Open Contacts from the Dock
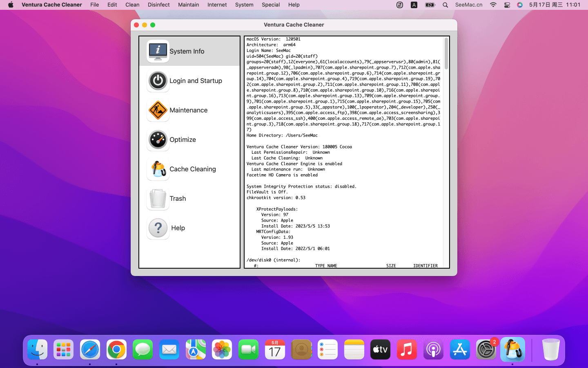The width and height of the screenshot is (588, 368). (x=301, y=350)
